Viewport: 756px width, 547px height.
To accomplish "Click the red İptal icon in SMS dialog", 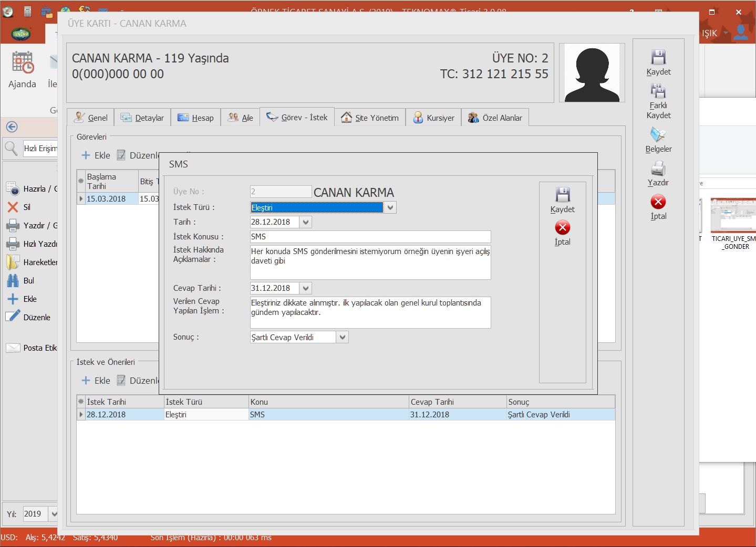I will 562,228.
